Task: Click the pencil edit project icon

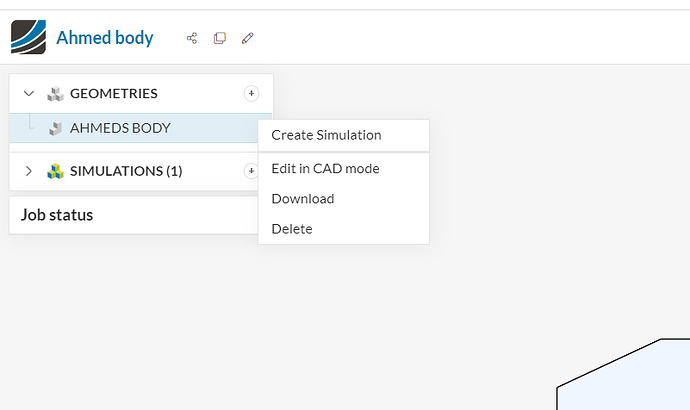Action: click(248, 39)
